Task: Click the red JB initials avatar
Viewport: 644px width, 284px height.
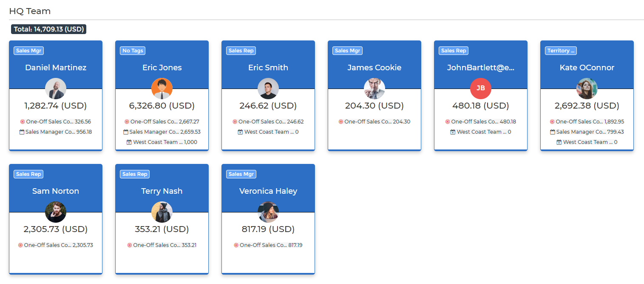Action: (481, 89)
